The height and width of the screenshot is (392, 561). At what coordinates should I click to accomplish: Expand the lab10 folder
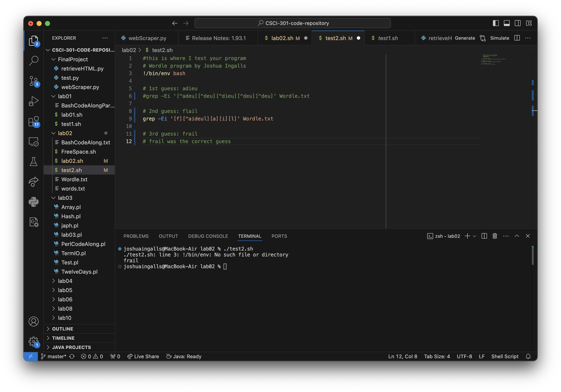click(79, 318)
